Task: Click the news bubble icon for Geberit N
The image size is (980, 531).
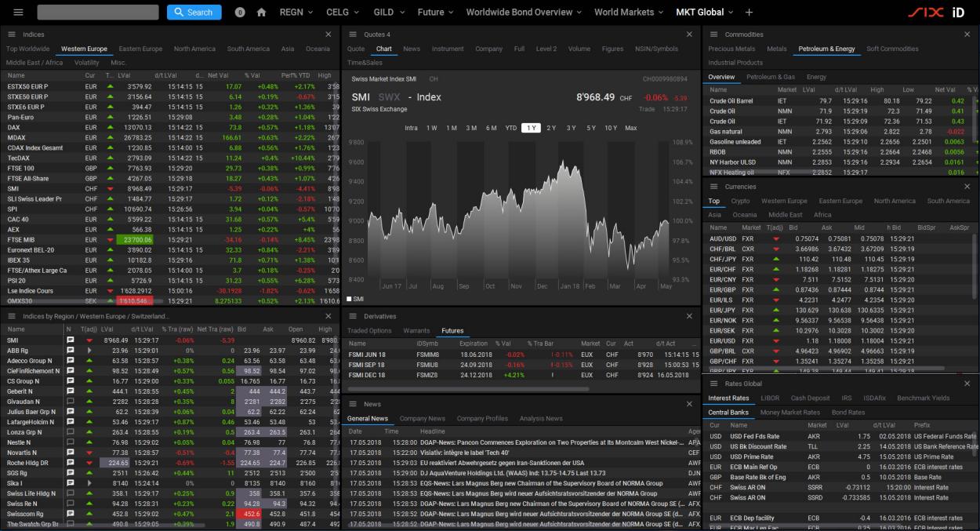Action: 70,391
